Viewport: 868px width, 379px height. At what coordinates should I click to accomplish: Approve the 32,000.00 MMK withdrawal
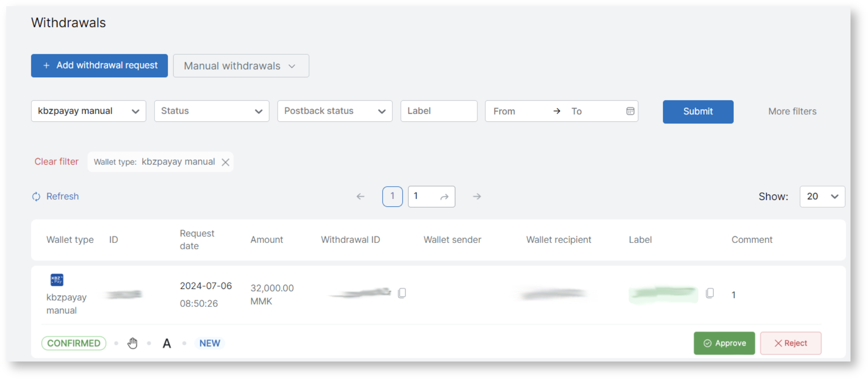click(724, 343)
